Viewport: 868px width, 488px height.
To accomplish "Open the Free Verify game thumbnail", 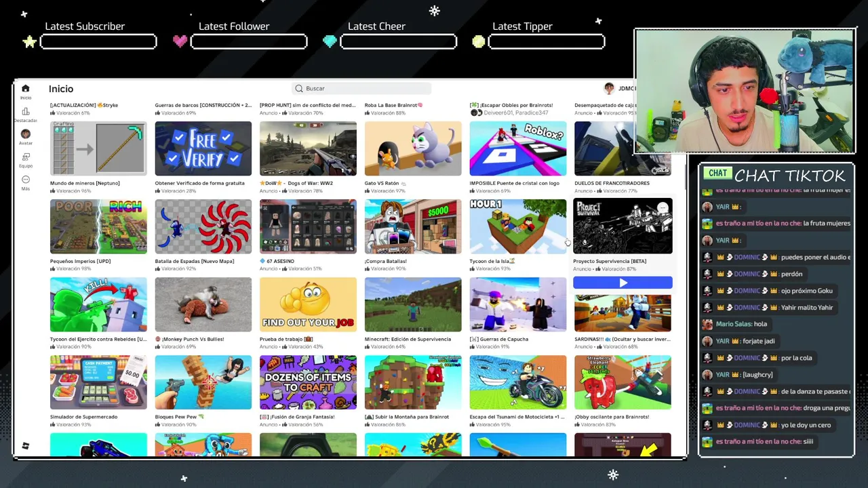I will 203,148.
